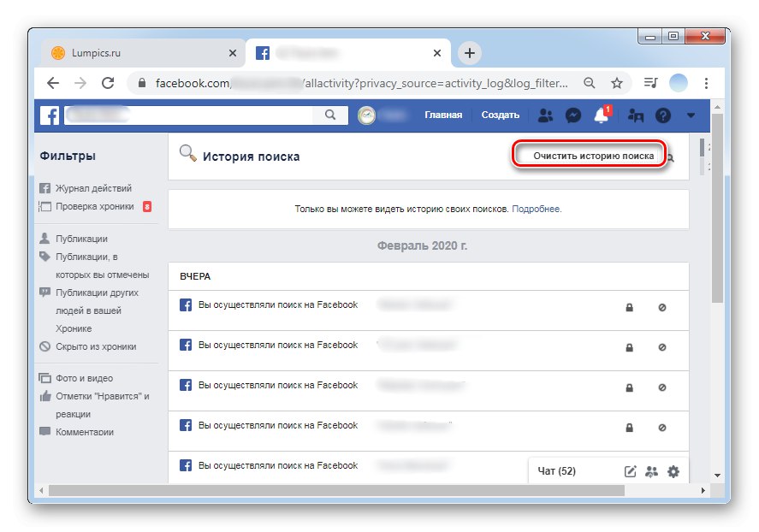This screenshot has width=759, height=532.
Task: Click the delete circle icon on first search entry
Action: (x=661, y=308)
